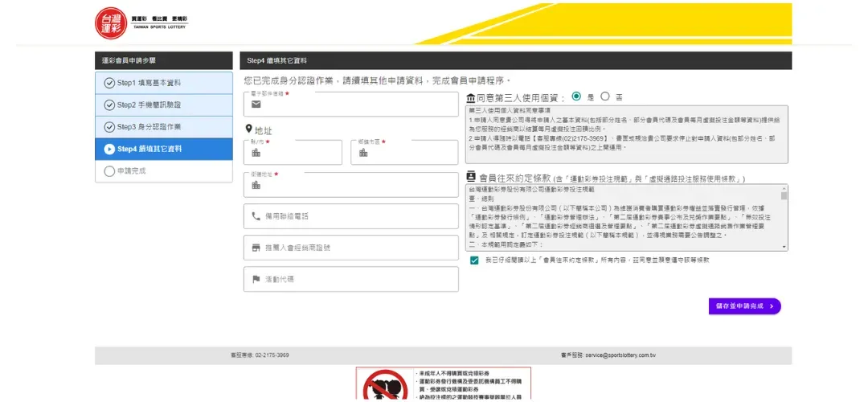868x402 pixels.
Task: Select 否 for third-party data consent
Action: click(605, 96)
